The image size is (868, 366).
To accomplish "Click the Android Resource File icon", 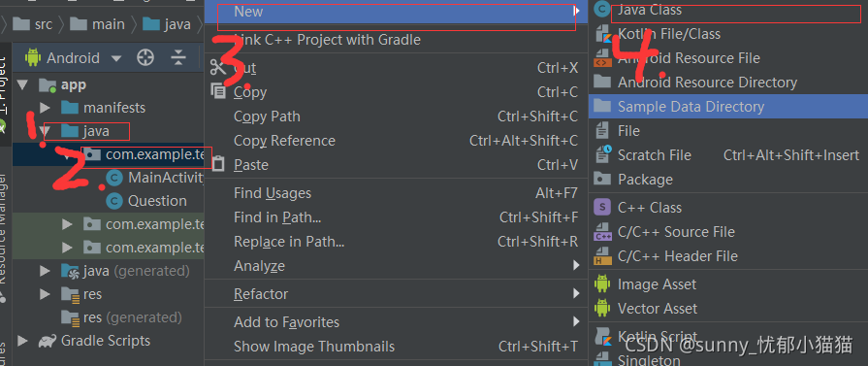I will 602,58.
